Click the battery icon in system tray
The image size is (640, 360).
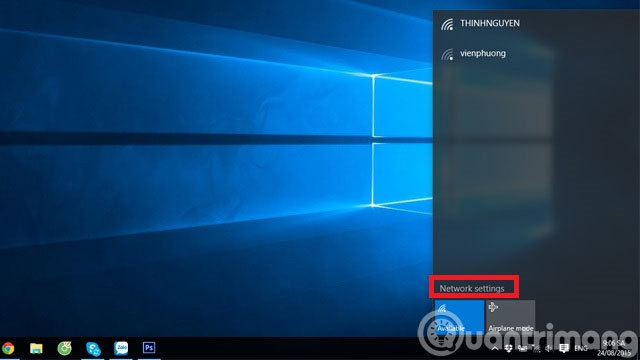pyautogui.click(x=522, y=349)
